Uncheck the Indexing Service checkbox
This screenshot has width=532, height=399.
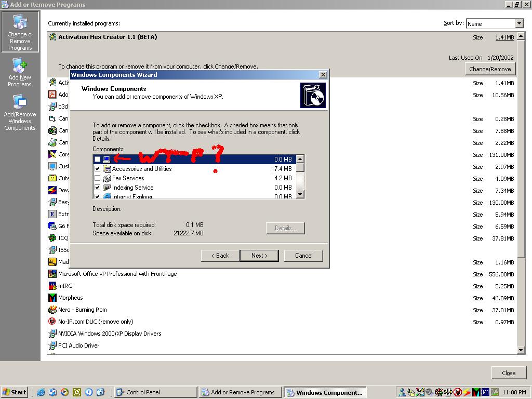(97, 187)
